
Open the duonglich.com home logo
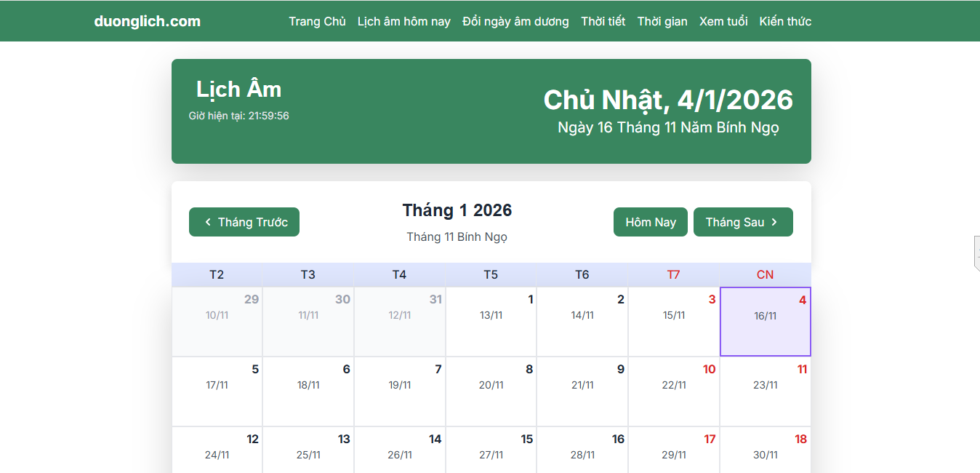[x=147, y=21]
